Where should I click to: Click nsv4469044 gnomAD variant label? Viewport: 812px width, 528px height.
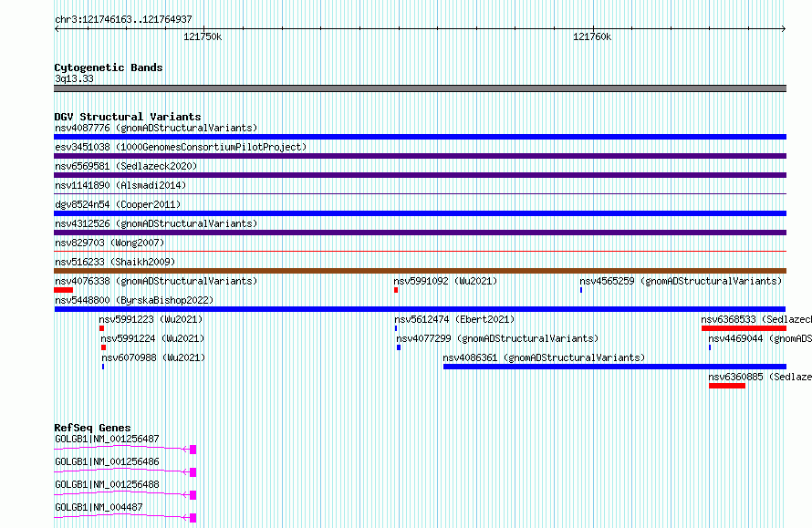coord(760,338)
